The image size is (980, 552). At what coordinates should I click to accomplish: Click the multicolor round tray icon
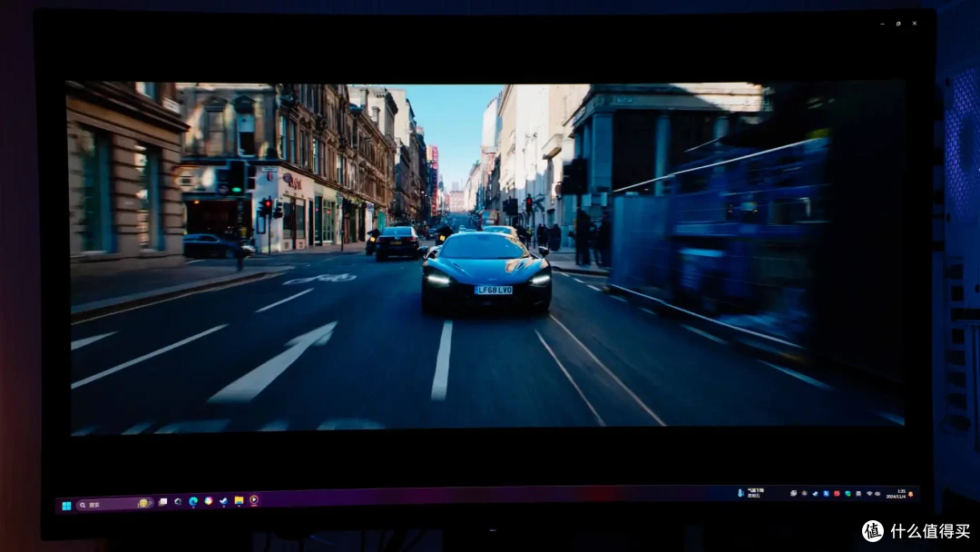coord(804,493)
